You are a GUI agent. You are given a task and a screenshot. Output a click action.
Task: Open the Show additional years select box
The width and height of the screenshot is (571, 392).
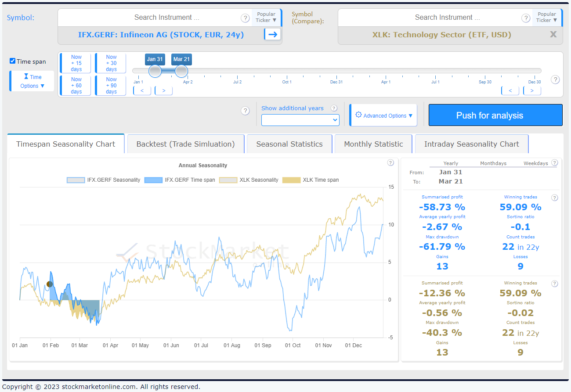coord(300,120)
